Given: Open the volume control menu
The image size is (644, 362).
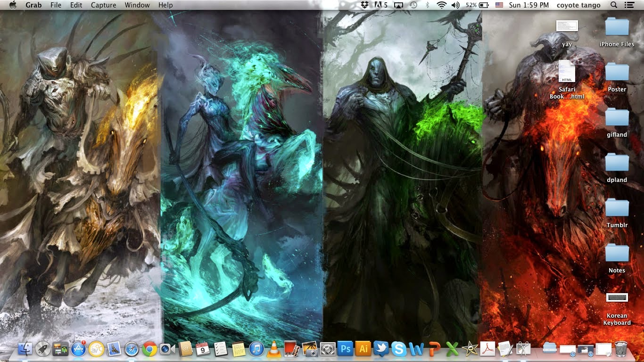Looking at the screenshot, I should (455, 5).
